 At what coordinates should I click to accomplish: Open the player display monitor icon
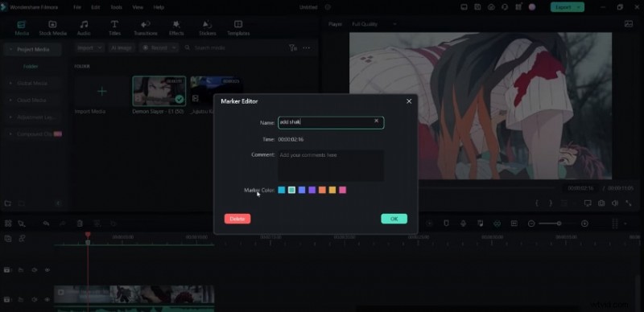[588, 203]
